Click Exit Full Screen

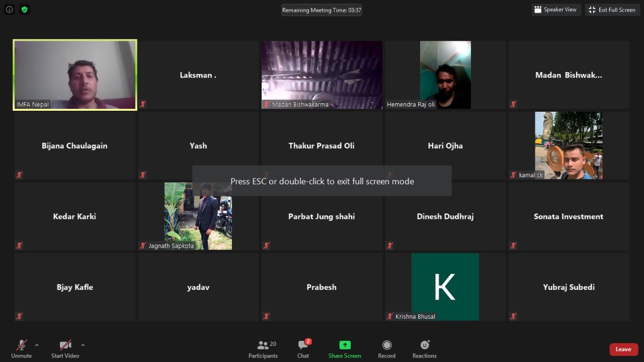click(612, 10)
